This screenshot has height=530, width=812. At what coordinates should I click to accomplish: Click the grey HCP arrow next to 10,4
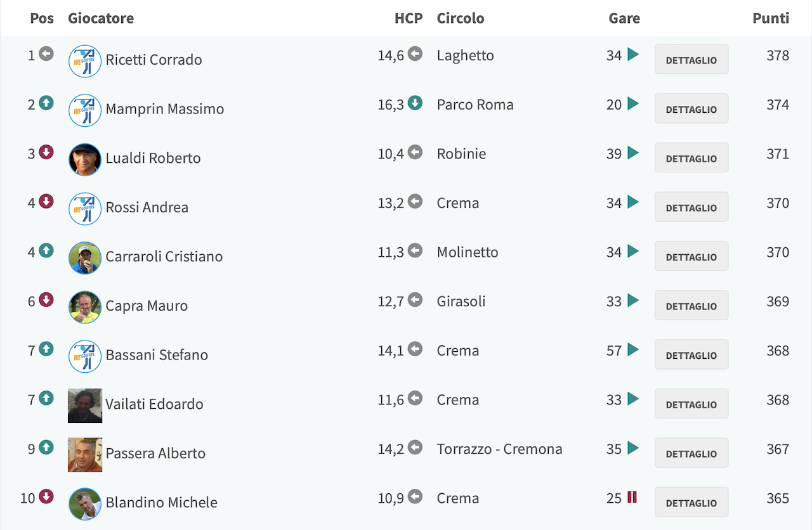(415, 152)
